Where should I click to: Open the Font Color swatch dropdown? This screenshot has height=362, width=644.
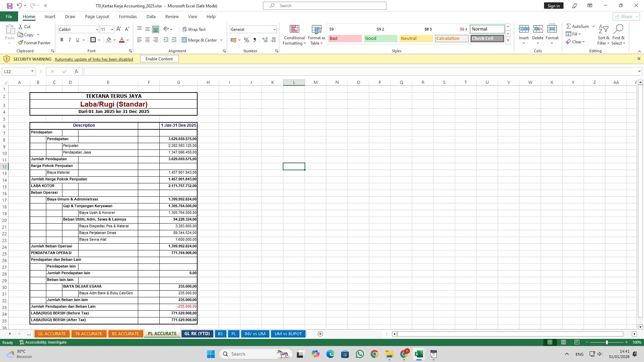pyautogui.click(x=127, y=40)
